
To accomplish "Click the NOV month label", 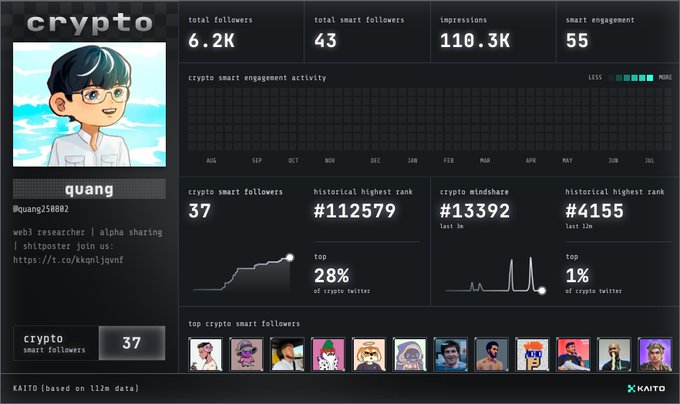I will [330, 160].
